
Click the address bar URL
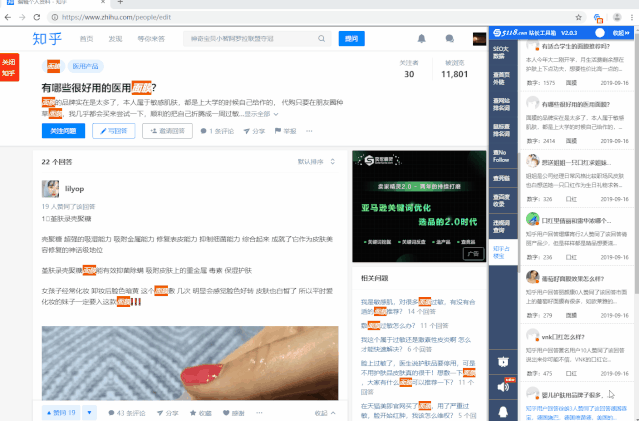(x=117, y=17)
